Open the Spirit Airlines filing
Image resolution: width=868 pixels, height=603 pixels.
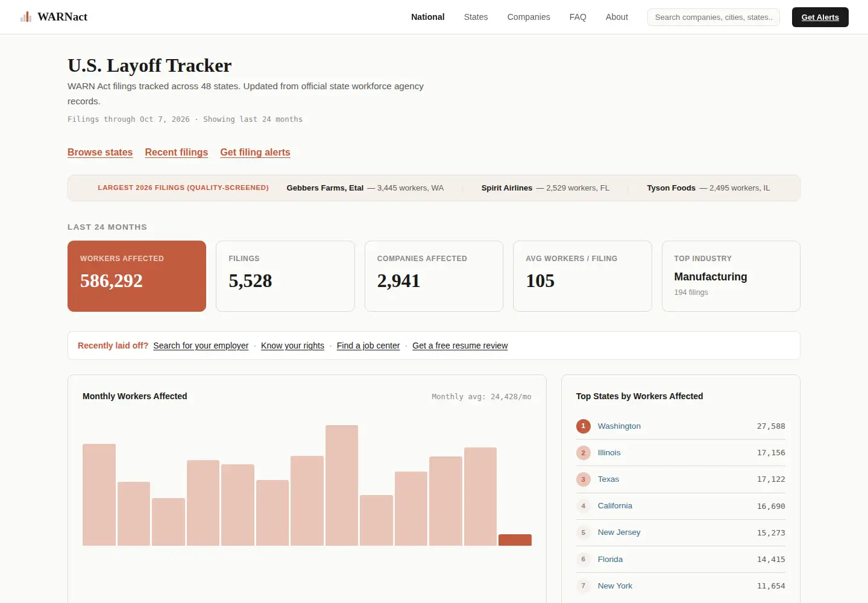pyautogui.click(x=545, y=188)
